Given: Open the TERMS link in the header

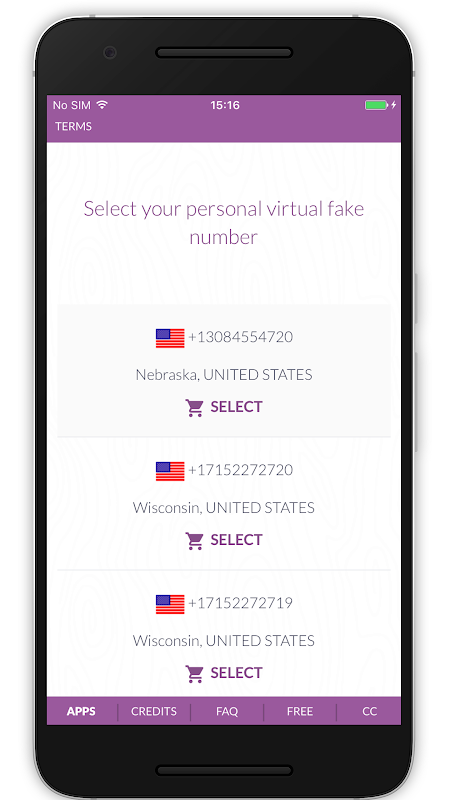Looking at the screenshot, I should pyautogui.click(x=73, y=127).
